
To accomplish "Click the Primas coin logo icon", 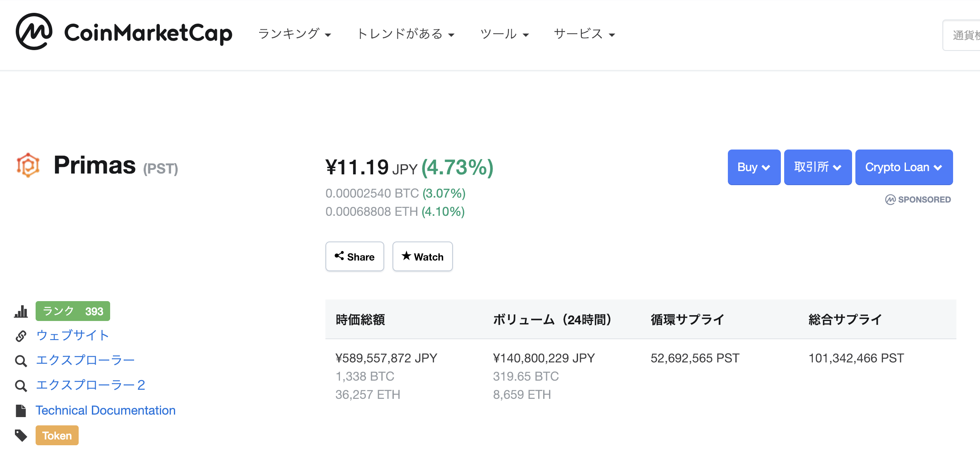I will coord(28,165).
